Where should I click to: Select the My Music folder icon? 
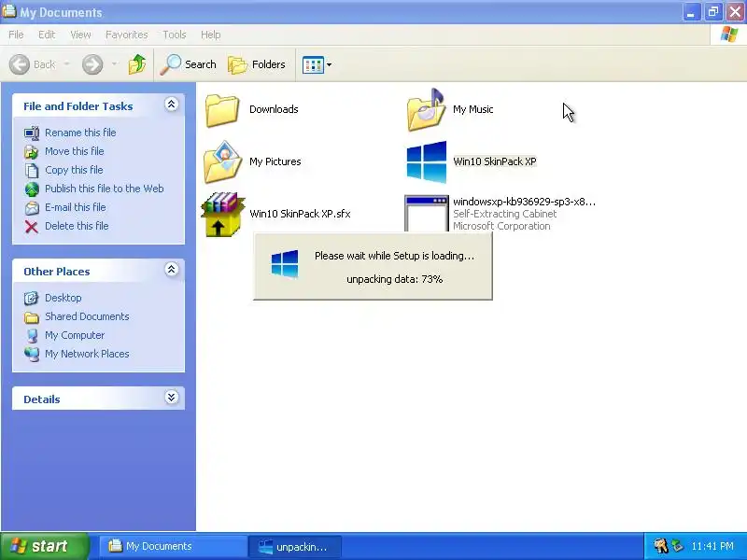[426, 110]
